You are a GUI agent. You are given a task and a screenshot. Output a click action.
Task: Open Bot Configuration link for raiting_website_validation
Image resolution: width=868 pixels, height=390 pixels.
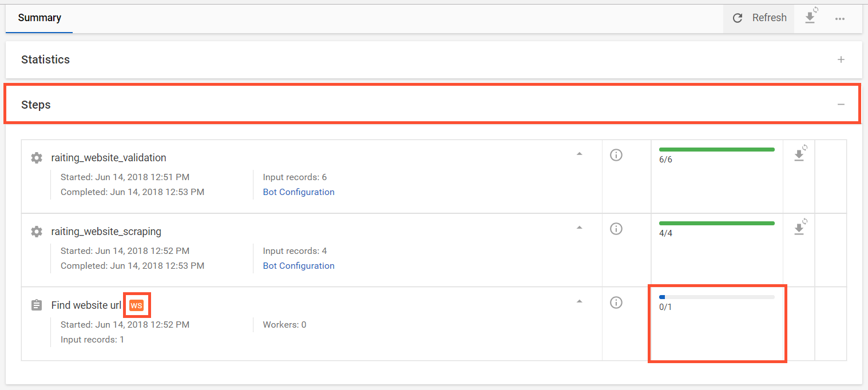[299, 192]
